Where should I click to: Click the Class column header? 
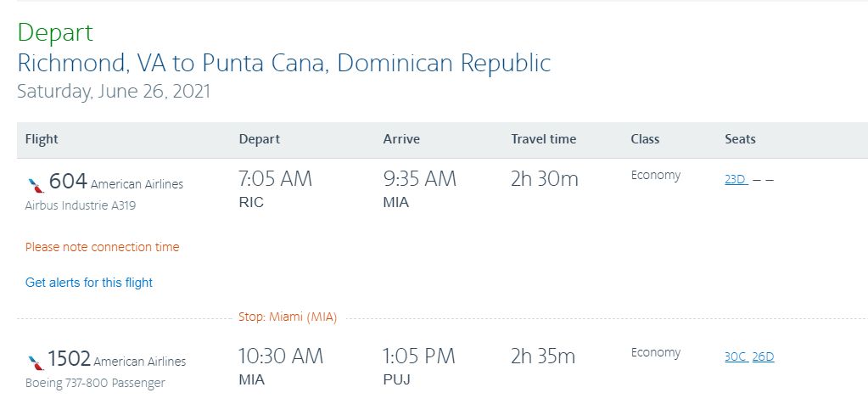[645, 139]
